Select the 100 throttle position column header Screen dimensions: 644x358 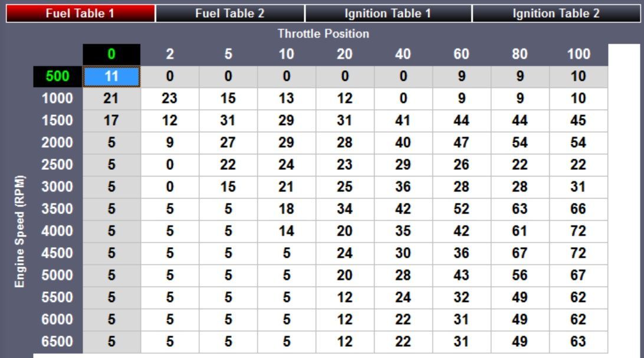tap(578, 54)
